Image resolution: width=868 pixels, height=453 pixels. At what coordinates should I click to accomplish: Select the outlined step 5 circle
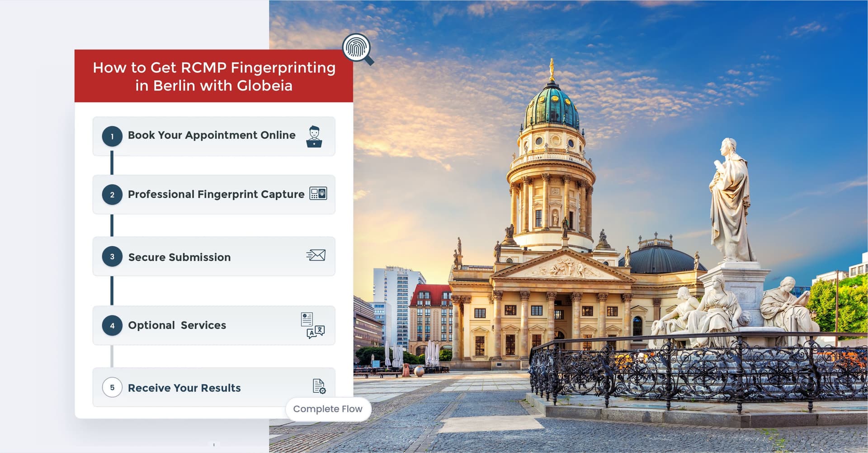click(112, 387)
